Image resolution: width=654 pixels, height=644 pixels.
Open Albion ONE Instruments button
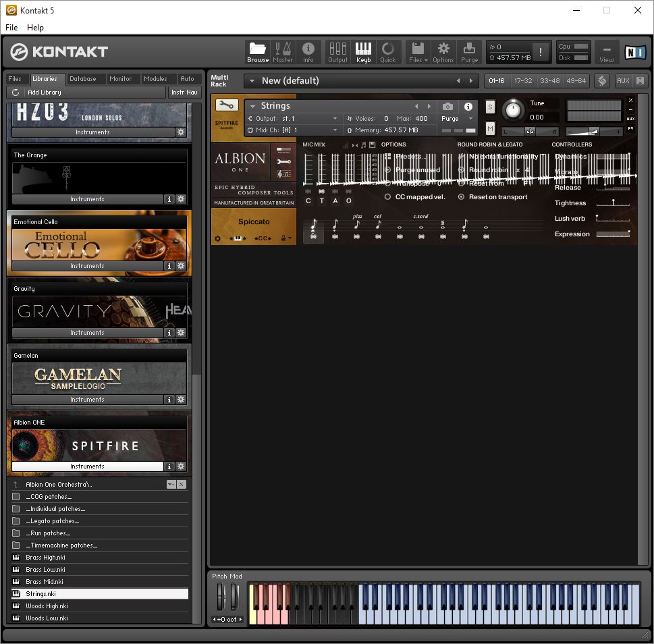[x=87, y=466]
